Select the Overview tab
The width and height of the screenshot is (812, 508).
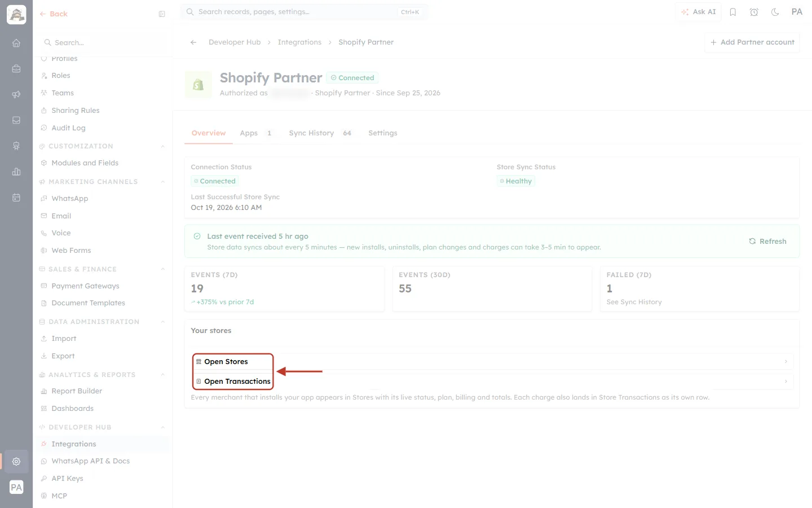click(209, 133)
